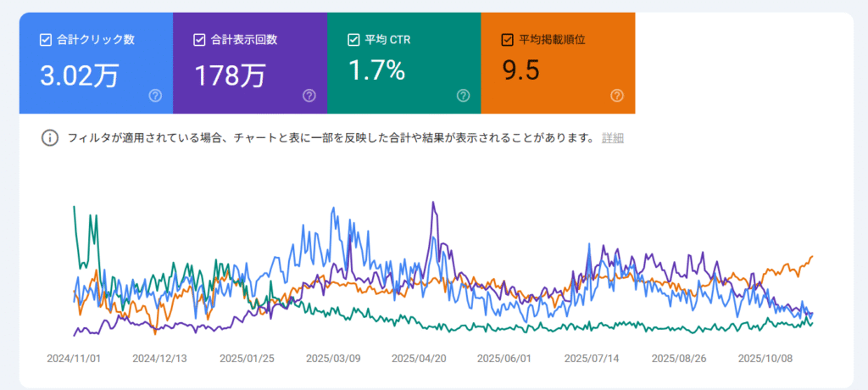Toggle the 平均掲載順位 checkbox
The width and height of the screenshot is (868, 390).
tap(508, 39)
